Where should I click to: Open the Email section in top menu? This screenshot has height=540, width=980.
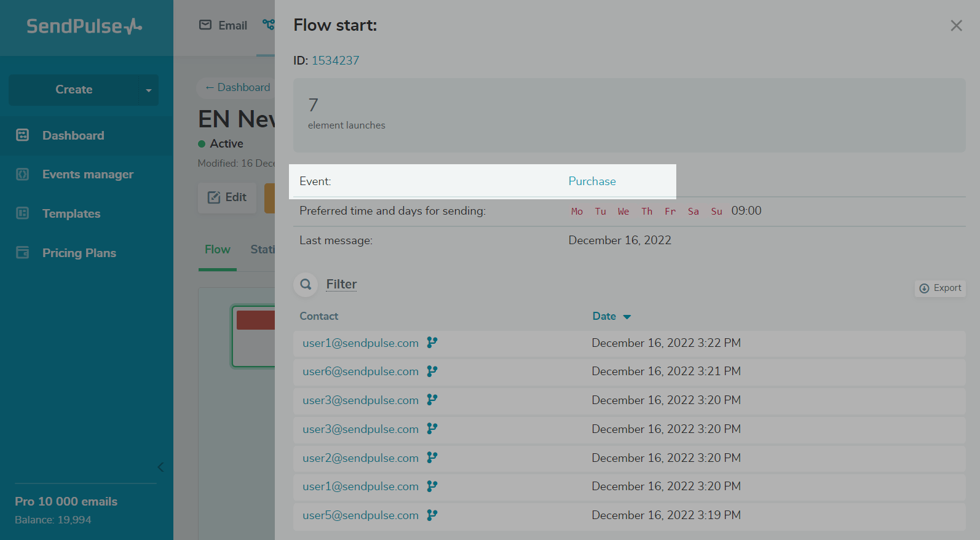point(224,25)
